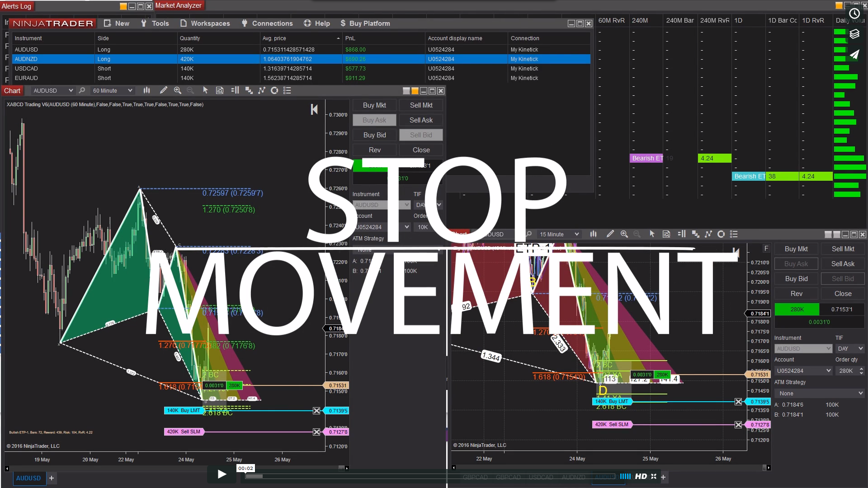Screen dimensions: 868x488
Task: Select the cursor pointer tool in 15 Minute chart
Action: (652, 234)
